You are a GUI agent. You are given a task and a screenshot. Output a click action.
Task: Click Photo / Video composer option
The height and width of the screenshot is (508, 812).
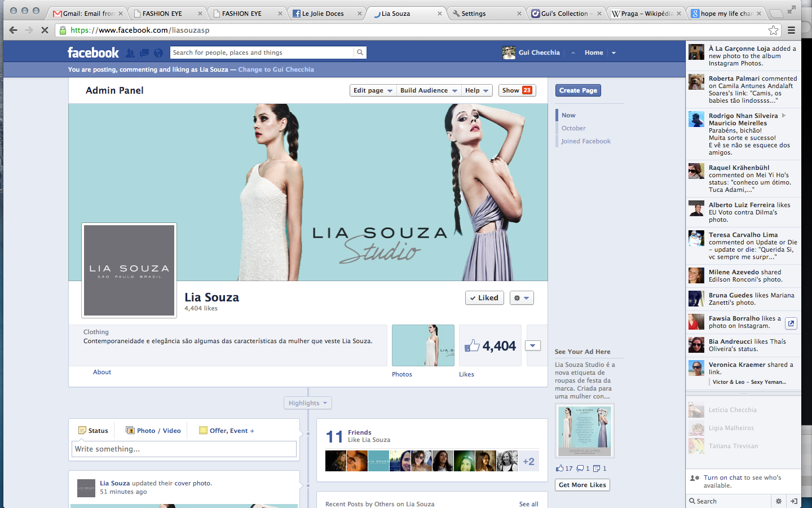pyautogui.click(x=153, y=431)
